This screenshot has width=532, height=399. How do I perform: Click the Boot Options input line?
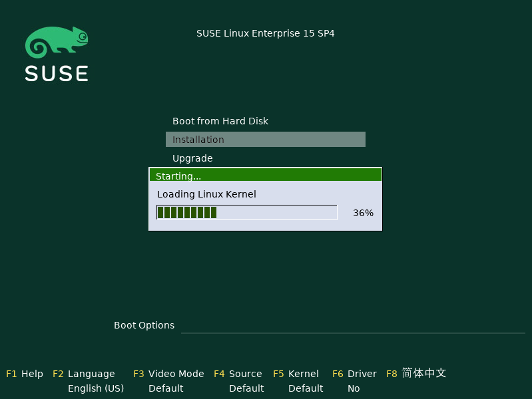pyautogui.click(x=353, y=327)
